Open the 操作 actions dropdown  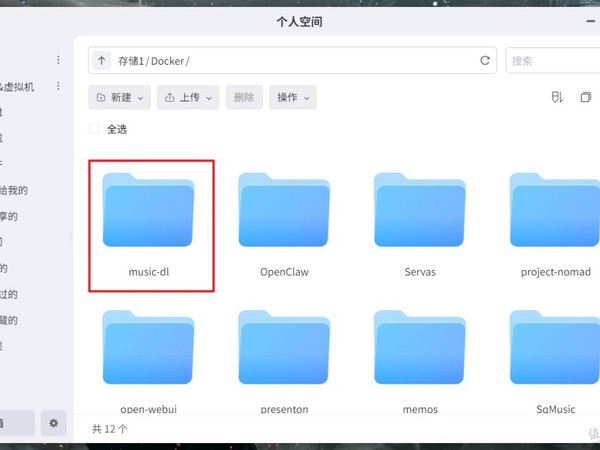tap(293, 98)
